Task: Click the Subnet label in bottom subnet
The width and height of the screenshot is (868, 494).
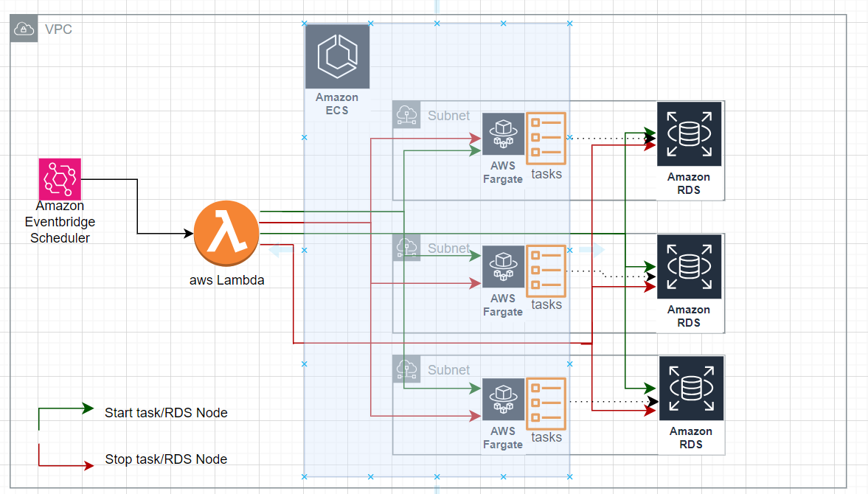Action: (448, 369)
